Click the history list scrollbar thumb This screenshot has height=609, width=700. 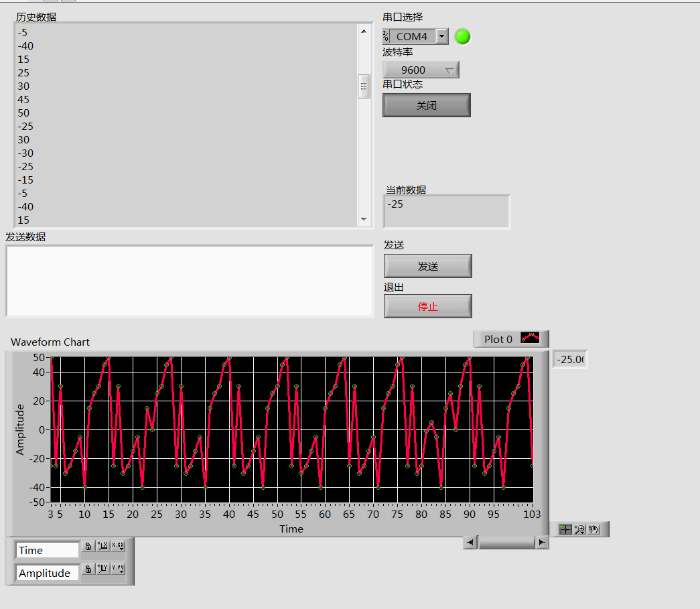[x=364, y=86]
